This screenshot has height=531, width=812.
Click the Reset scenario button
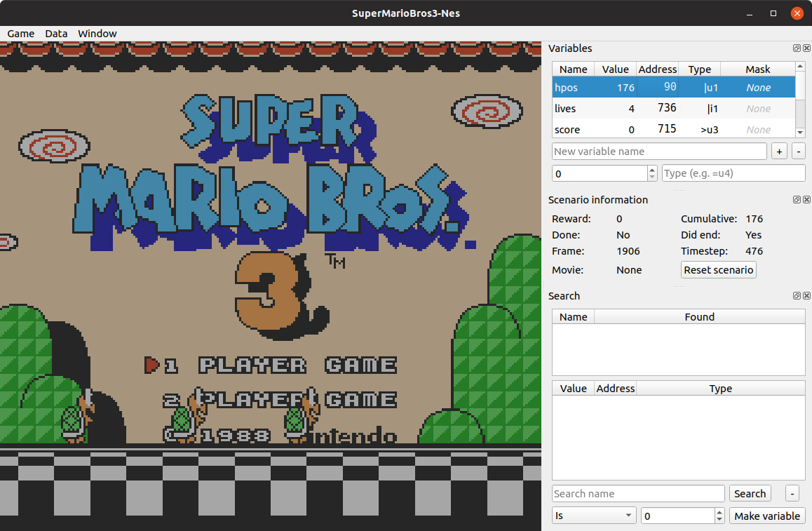[x=718, y=270]
